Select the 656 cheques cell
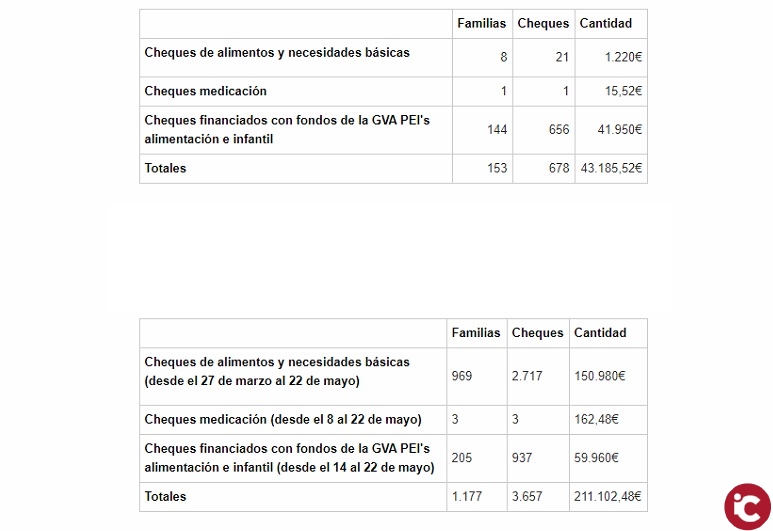The image size is (773, 531). 559,130
